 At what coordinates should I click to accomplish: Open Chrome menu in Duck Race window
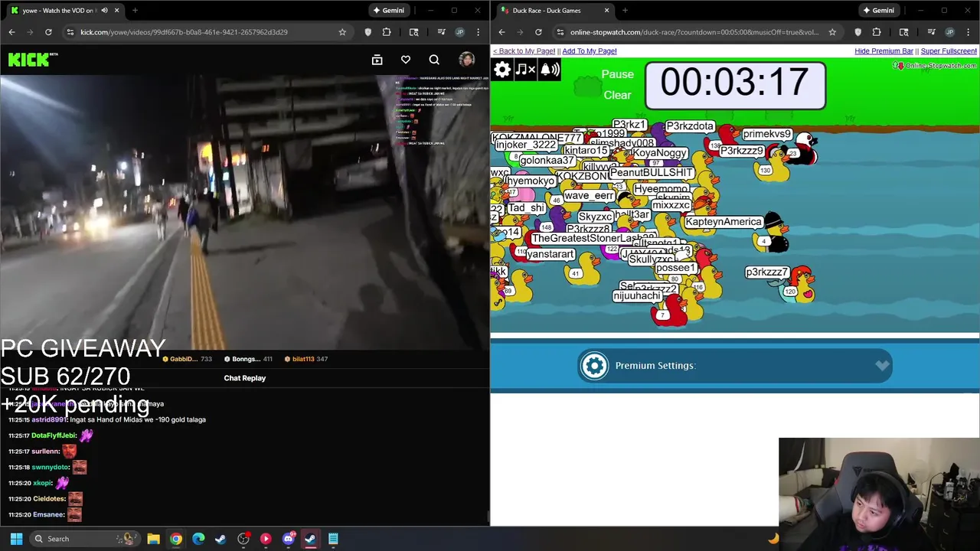(x=968, y=32)
